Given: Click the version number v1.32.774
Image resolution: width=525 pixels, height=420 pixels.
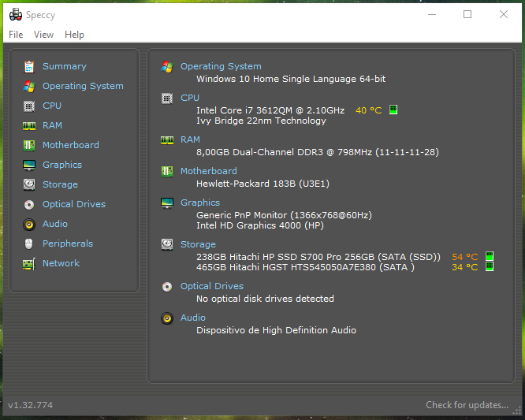Looking at the screenshot, I should pos(31,405).
